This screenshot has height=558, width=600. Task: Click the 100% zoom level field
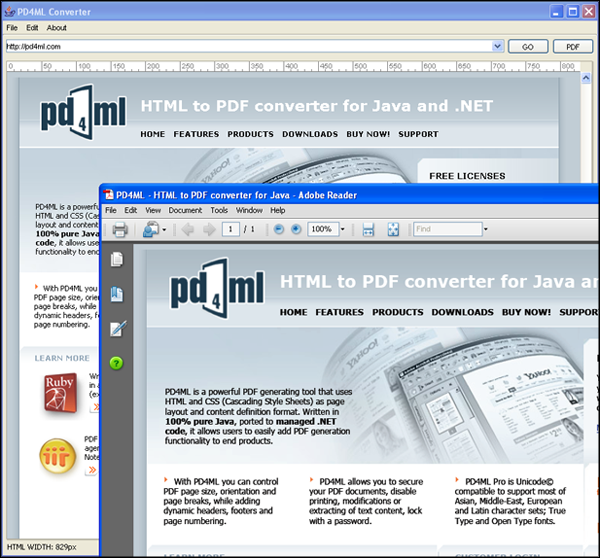(323, 229)
